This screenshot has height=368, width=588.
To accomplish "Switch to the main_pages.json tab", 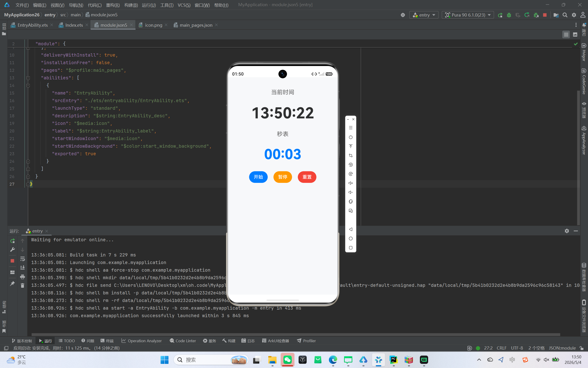I will pyautogui.click(x=196, y=25).
